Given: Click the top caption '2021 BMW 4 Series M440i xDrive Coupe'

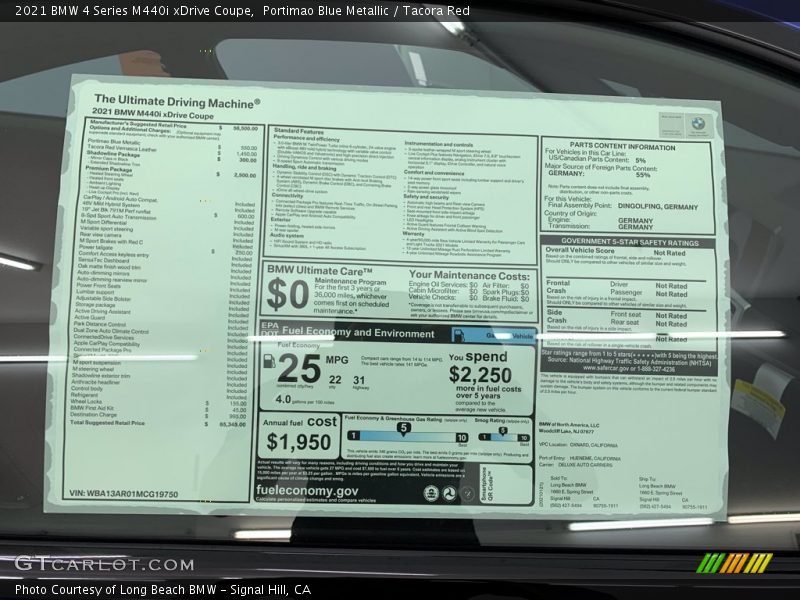Looking at the screenshot, I should 135,11.
